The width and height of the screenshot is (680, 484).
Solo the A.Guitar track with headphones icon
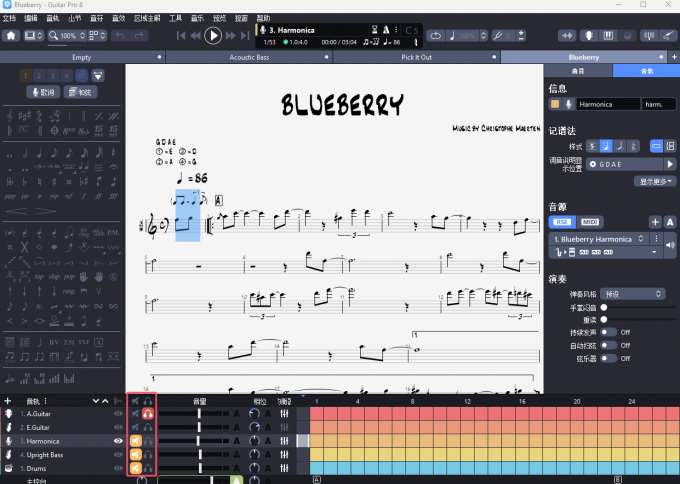tap(148, 413)
